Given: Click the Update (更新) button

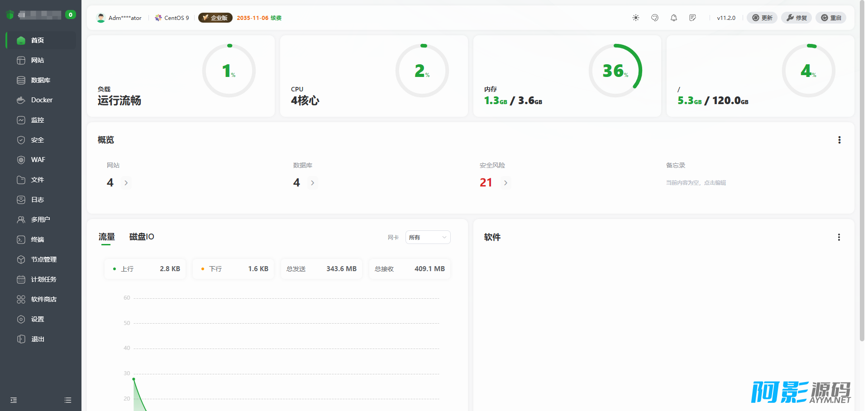Looking at the screenshot, I should [x=762, y=18].
